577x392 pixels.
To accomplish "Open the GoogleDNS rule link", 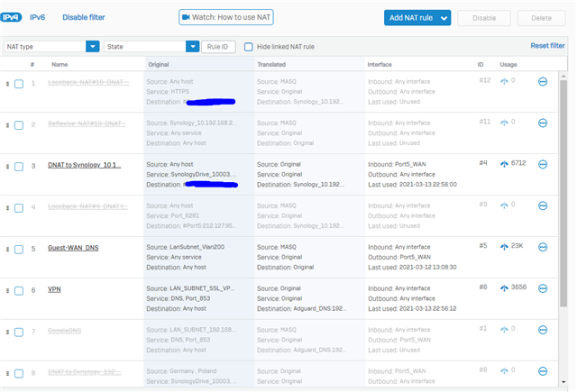I will coord(64,331).
